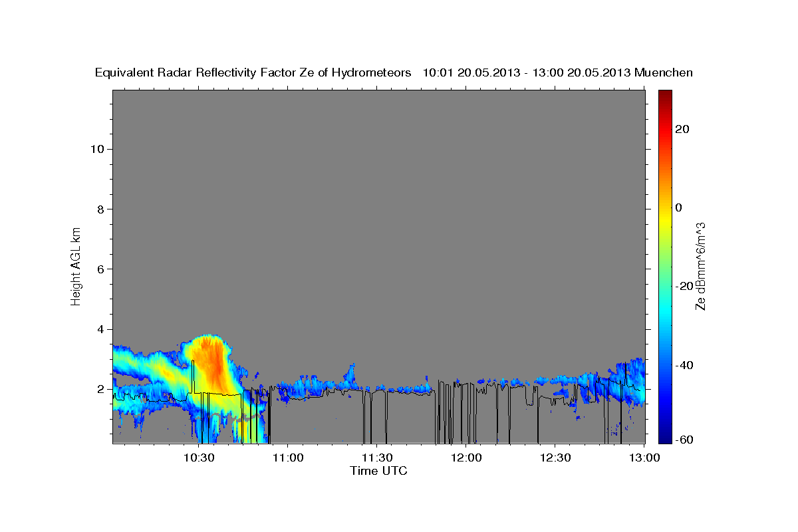Click the colorbar label 0
Screen dimensions: 798x532
click(x=679, y=207)
